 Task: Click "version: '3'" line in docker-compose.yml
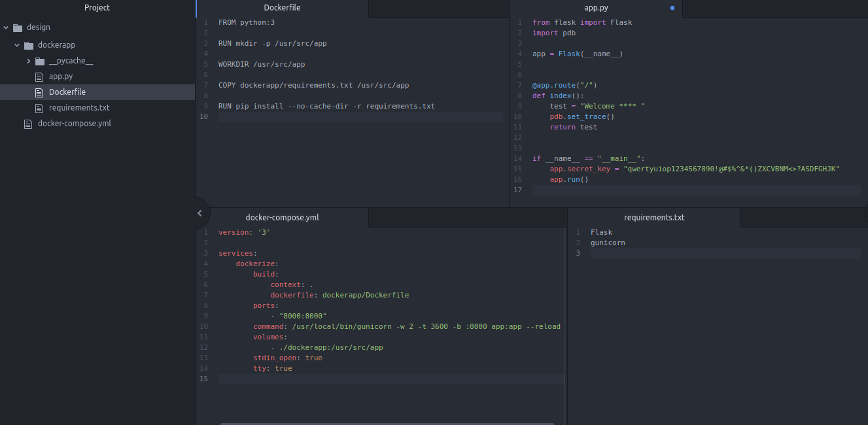tap(245, 232)
